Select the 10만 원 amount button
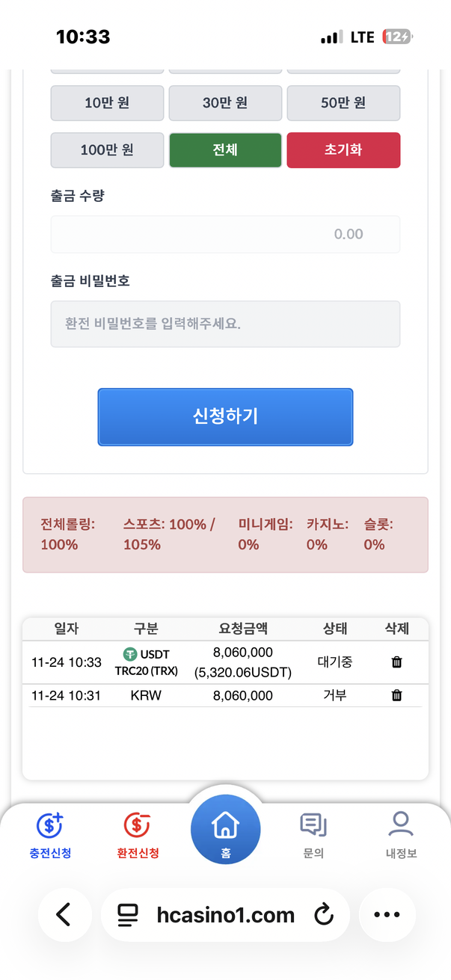 [x=107, y=103]
